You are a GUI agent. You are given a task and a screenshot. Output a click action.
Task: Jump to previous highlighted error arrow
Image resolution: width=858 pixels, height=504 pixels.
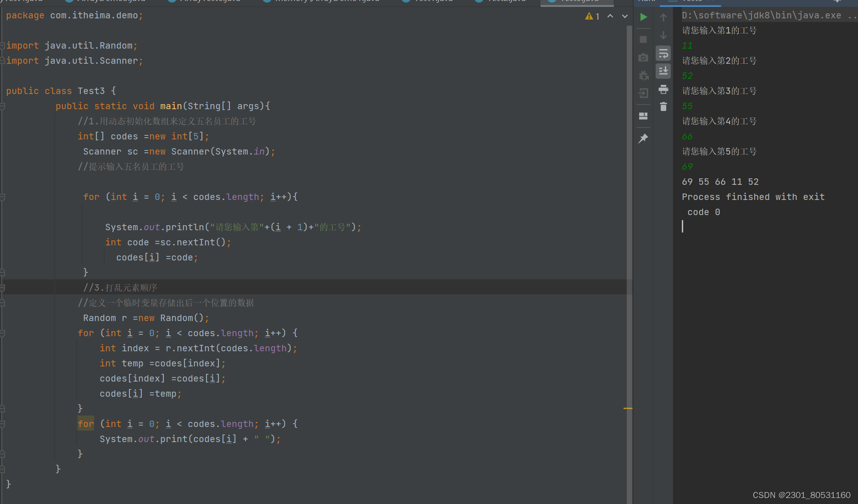click(x=610, y=16)
